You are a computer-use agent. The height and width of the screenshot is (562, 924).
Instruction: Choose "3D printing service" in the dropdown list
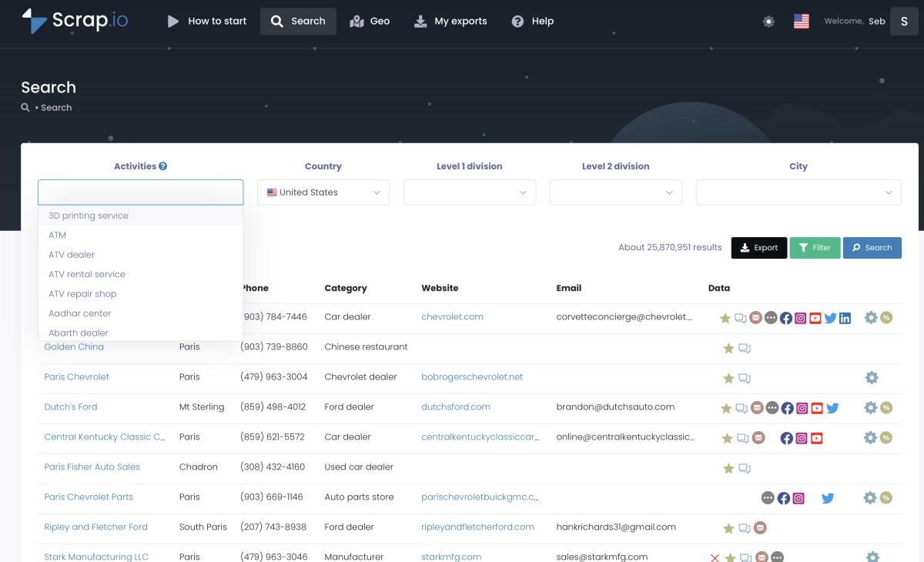coord(89,216)
